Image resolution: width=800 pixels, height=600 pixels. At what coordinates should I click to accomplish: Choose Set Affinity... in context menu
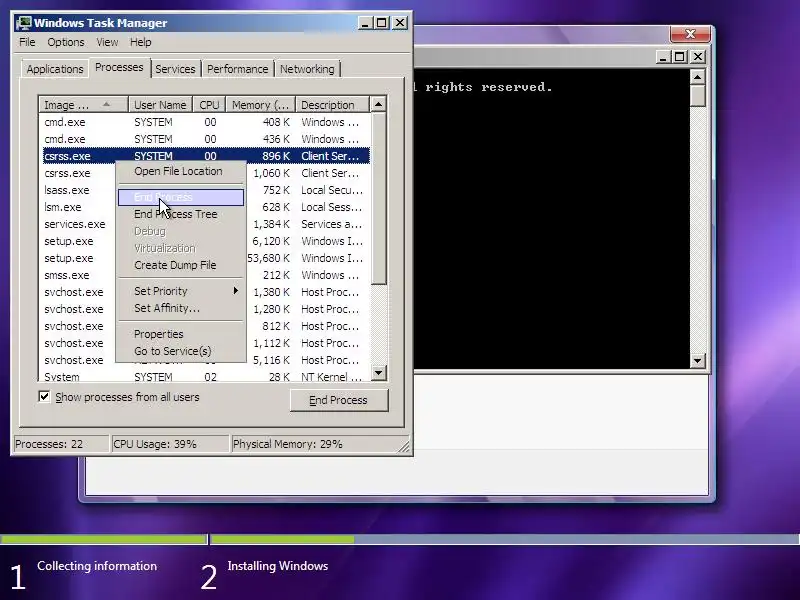pyautogui.click(x=181, y=308)
